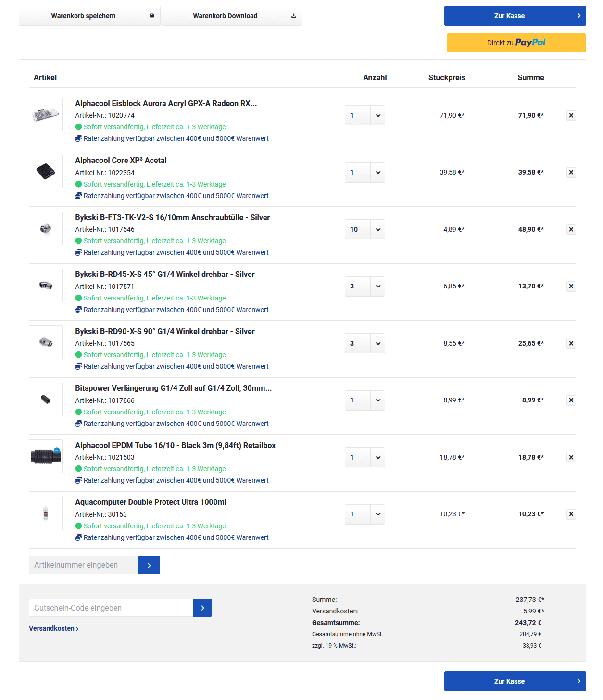
Task: Open quantity dropdown for Aquacomputer Double Protect
Action: pos(365,514)
